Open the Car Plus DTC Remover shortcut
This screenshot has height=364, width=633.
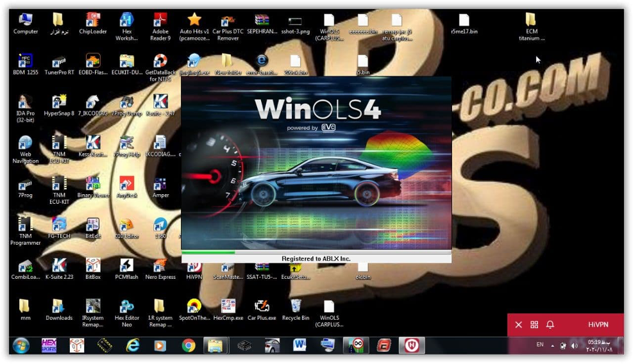pyautogui.click(x=228, y=27)
